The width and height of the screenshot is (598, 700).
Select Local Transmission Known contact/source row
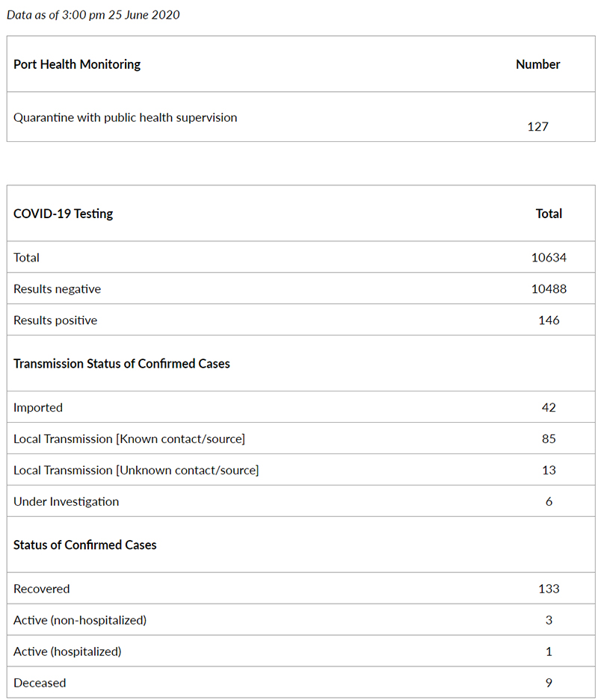(x=301, y=439)
